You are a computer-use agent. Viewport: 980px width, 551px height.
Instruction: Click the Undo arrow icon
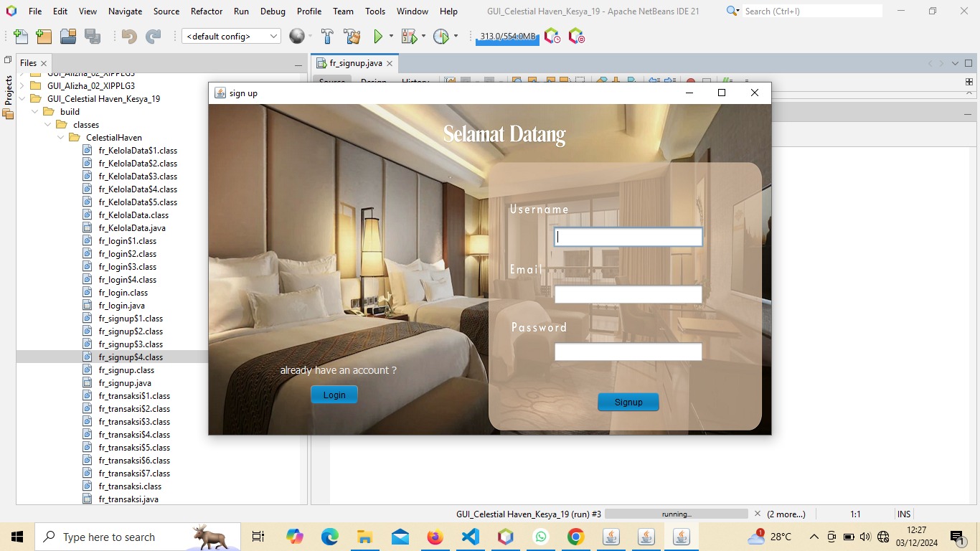tap(129, 37)
